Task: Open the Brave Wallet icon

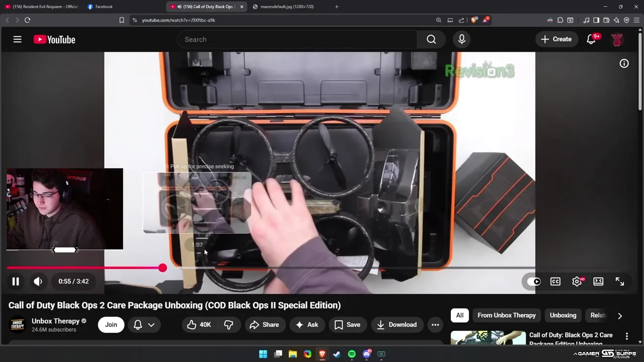Action: (x=606, y=20)
